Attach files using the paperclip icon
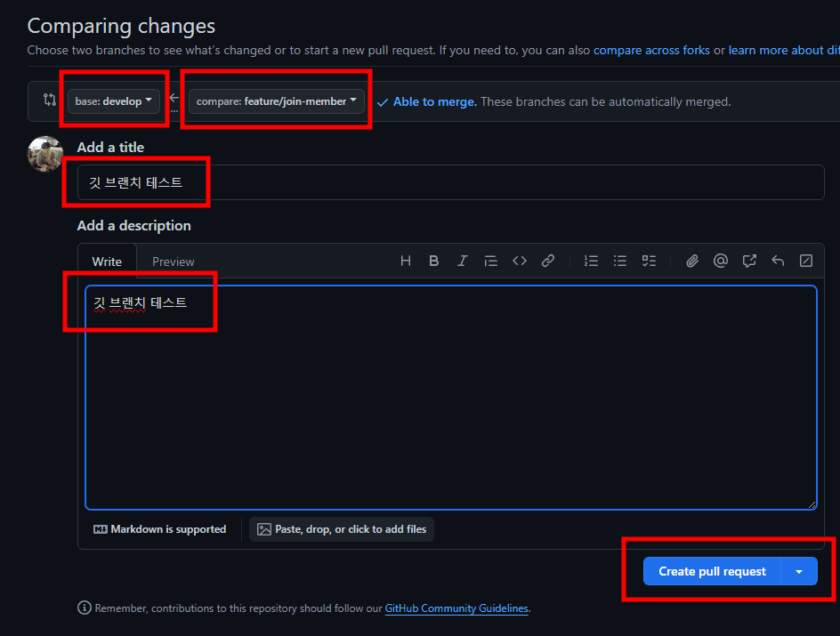Screen dimensions: 840x636 pyautogui.click(x=692, y=261)
